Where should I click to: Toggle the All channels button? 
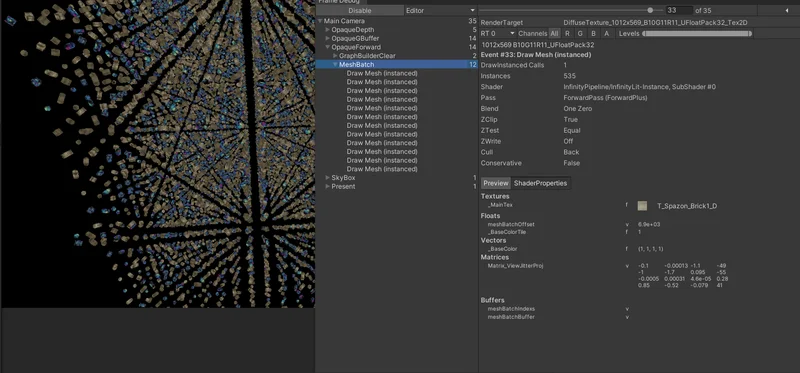[554, 34]
